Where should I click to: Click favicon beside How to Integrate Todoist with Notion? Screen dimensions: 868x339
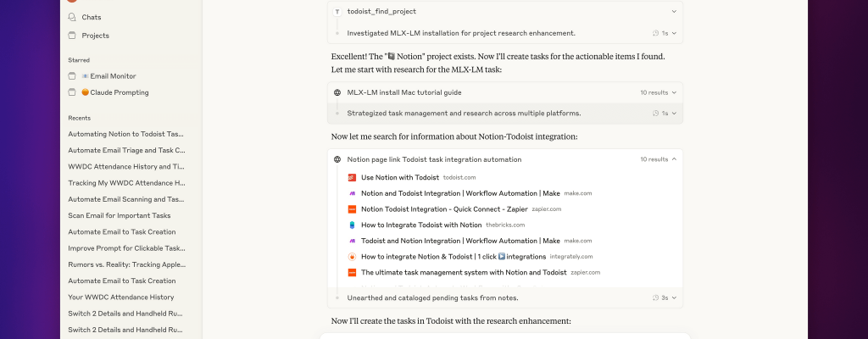click(x=352, y=225)
